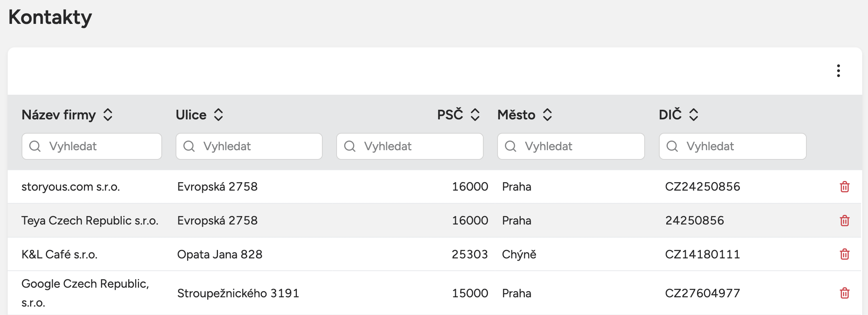868x315 pixels.
Task: Focus the DIČ search field
Action: click(732, 146)
